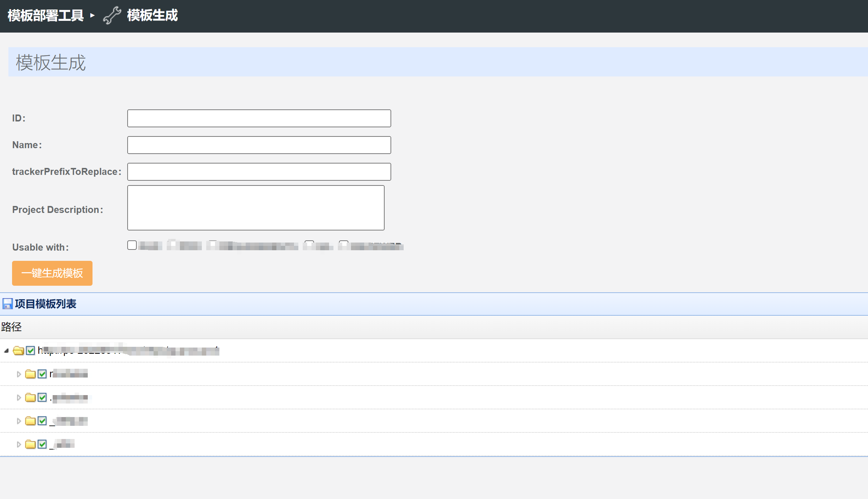This screenshot has height=499, width=868.
Task: Select the tree row name starting with "r"
Action: (x=69, y=374)
